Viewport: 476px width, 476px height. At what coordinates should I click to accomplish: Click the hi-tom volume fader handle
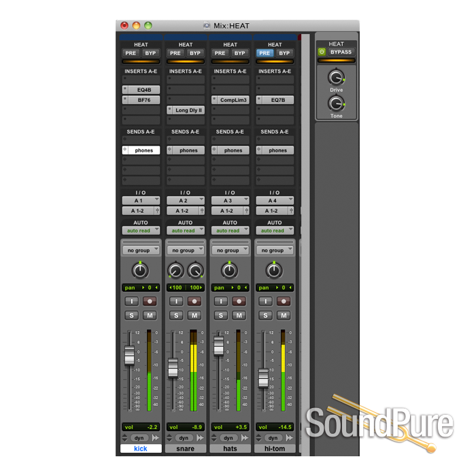(x=263, y=378)
